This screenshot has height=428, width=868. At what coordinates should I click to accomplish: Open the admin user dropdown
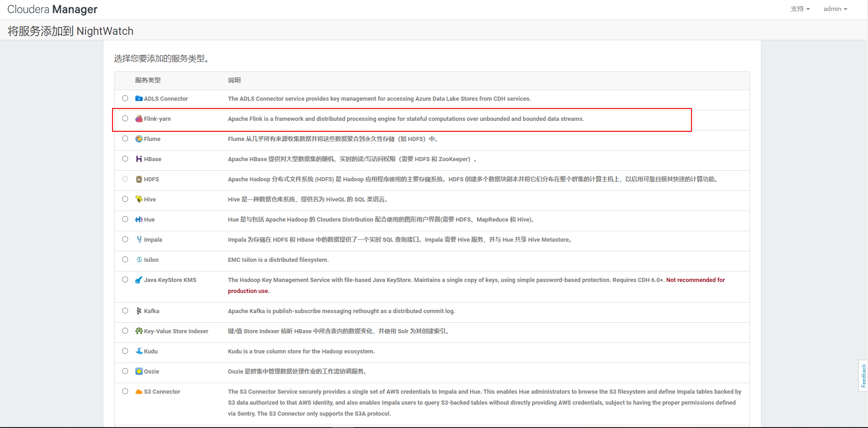(x=835, y=9)
